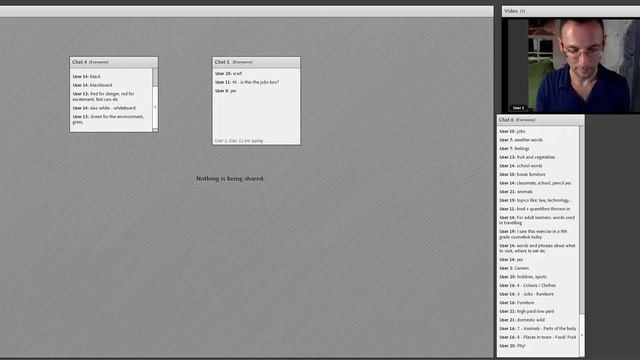Click 'User 7: weather words' in Chat 6
640x360 pixels.
[521, 140]
